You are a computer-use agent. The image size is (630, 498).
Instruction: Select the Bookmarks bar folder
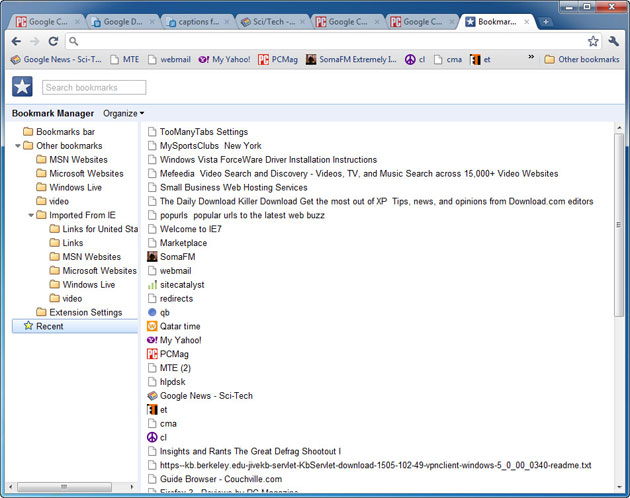click(x=59, y=131)
